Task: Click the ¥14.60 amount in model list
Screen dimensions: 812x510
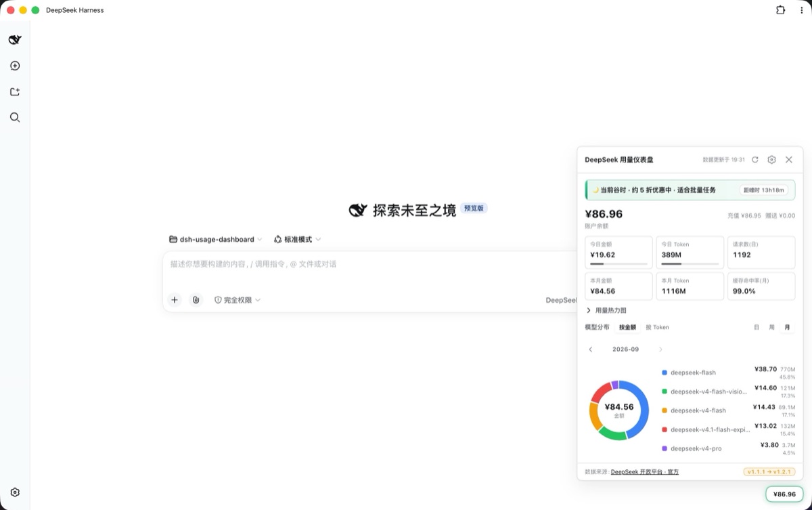Action: [765, 388]
